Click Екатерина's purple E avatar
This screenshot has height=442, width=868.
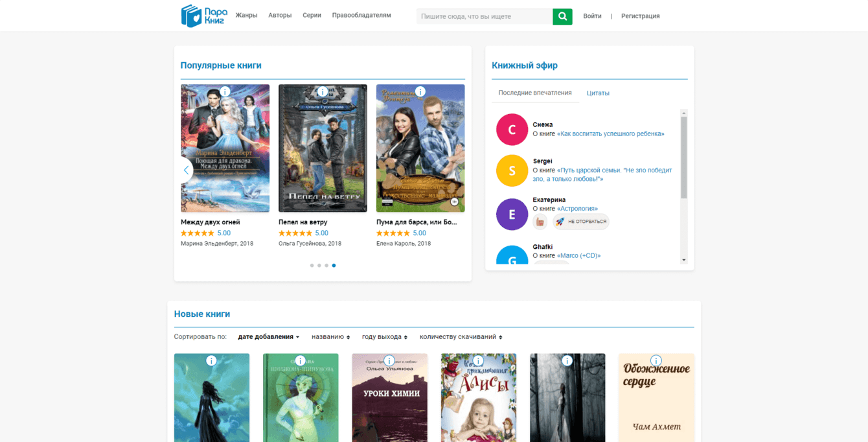(x=512, y=215)
